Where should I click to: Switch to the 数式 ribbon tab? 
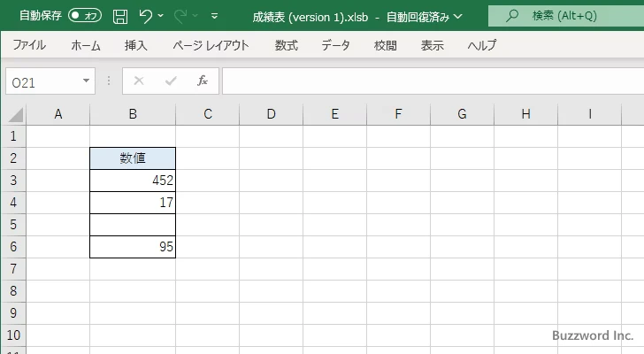pos(286,45)
